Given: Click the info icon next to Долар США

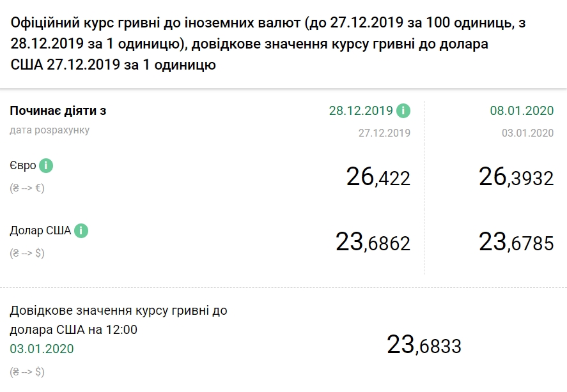Looking at the screenshot, I should click(x=81, y=230).
